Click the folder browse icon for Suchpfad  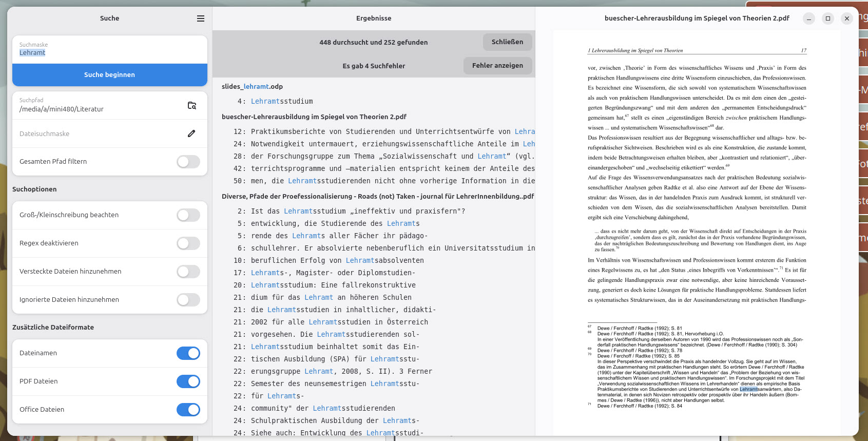(191, 105)
